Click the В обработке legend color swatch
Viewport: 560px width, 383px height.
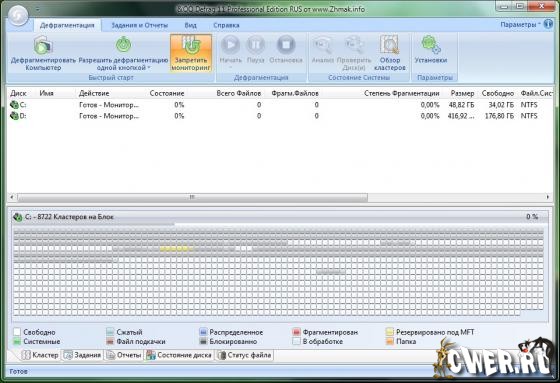pos(296,342)
